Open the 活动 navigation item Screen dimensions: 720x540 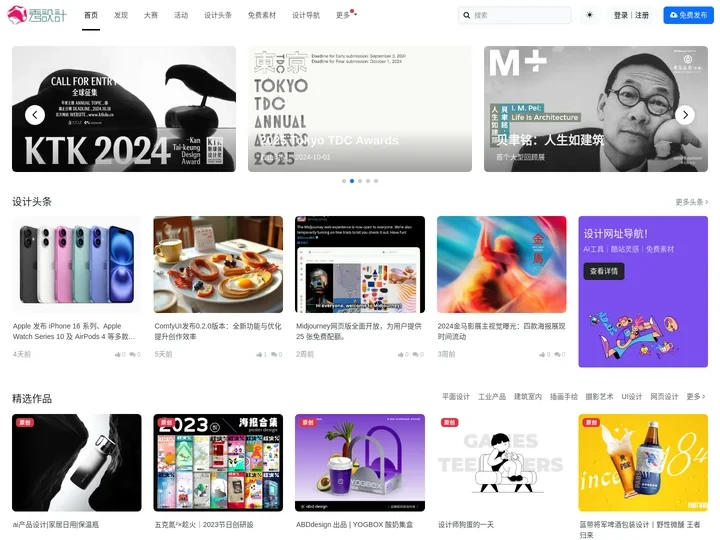pyautogui.click(x=181, y=15)
